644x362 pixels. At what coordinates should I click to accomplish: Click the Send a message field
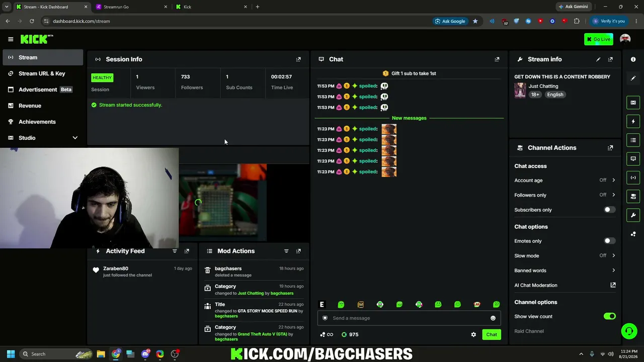pos(409,318)
